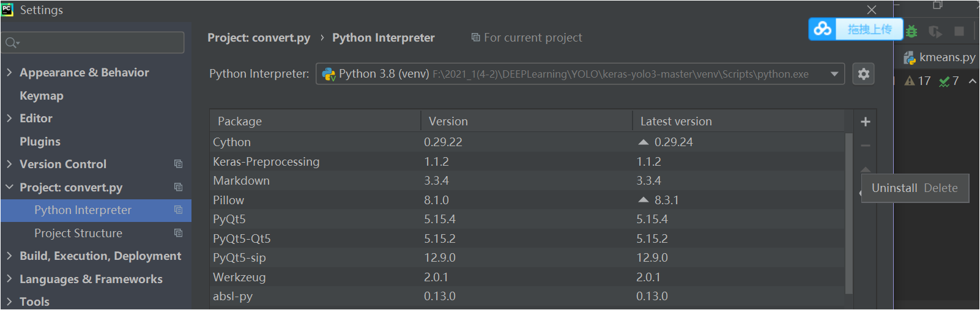
Task: Click the Pillow upgrade arrow icon
Action: coord(643,200)
